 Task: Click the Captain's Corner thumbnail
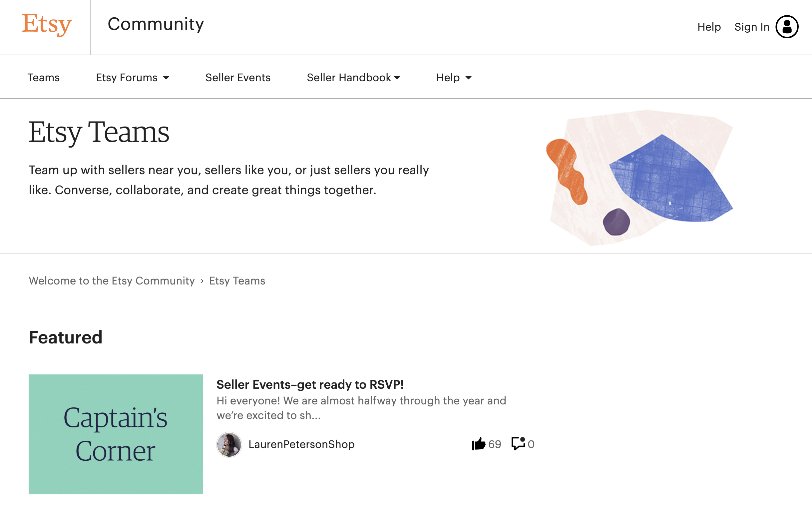pos(116,434)
